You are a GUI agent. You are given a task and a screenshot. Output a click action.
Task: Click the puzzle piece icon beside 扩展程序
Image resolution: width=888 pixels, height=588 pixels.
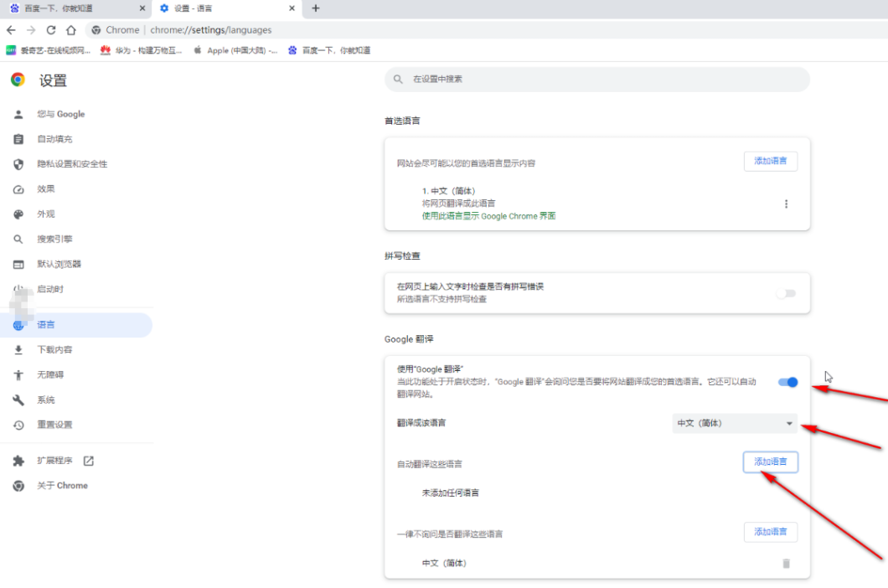tap(18, 461)
